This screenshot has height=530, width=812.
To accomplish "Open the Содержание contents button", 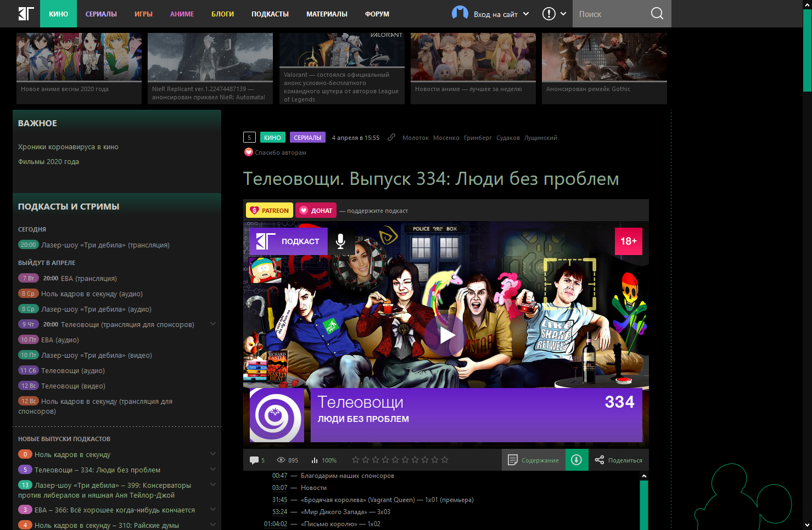I will [x=533, y=460].
